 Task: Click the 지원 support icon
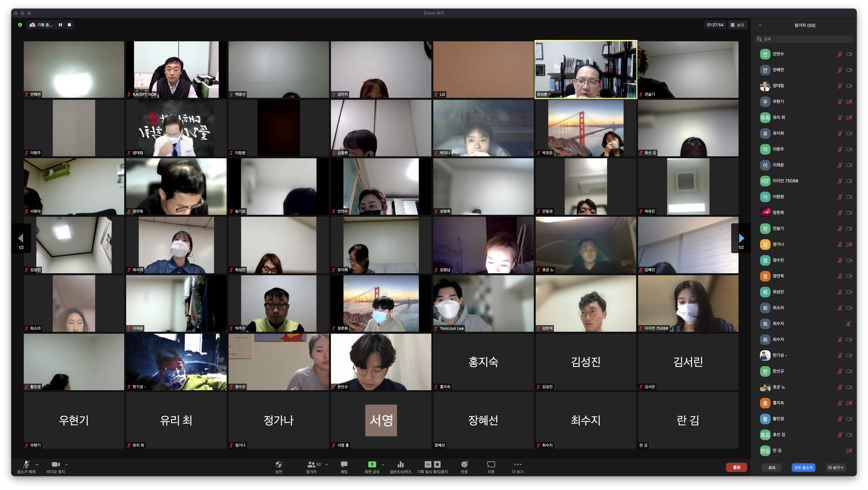(491, 464)
